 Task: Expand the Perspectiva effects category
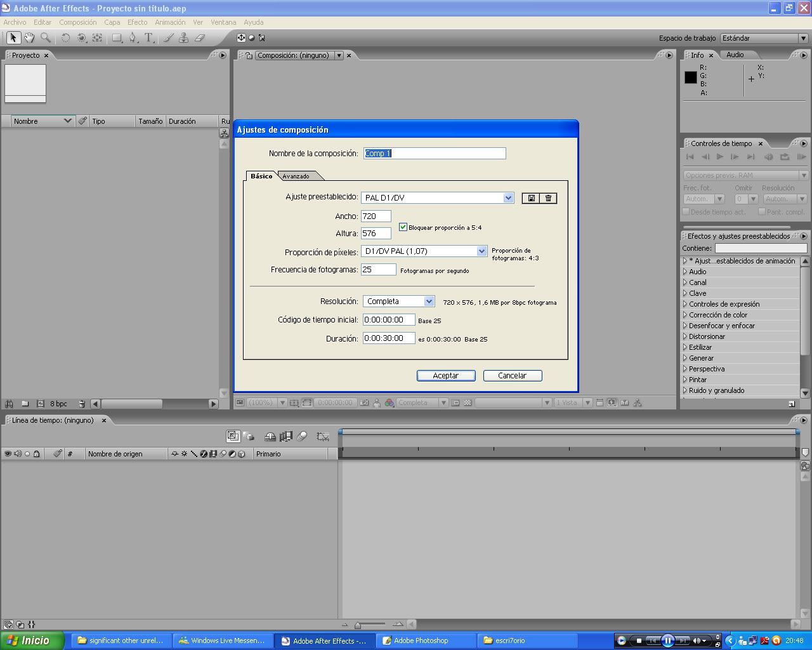pos(685,369)
